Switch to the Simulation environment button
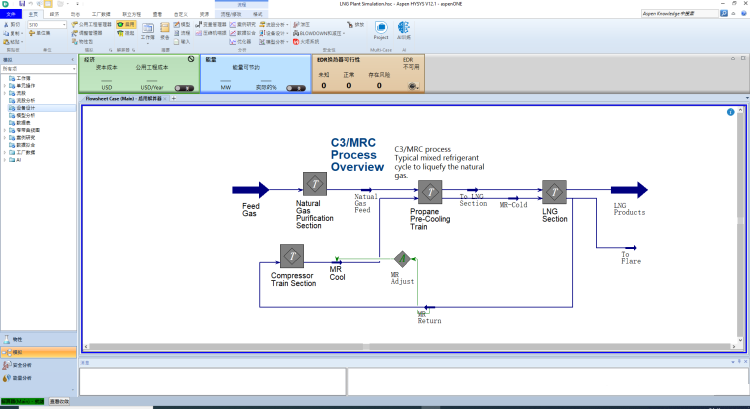The height and width of the screenshot is (409, 750). (x=38, y=352)
